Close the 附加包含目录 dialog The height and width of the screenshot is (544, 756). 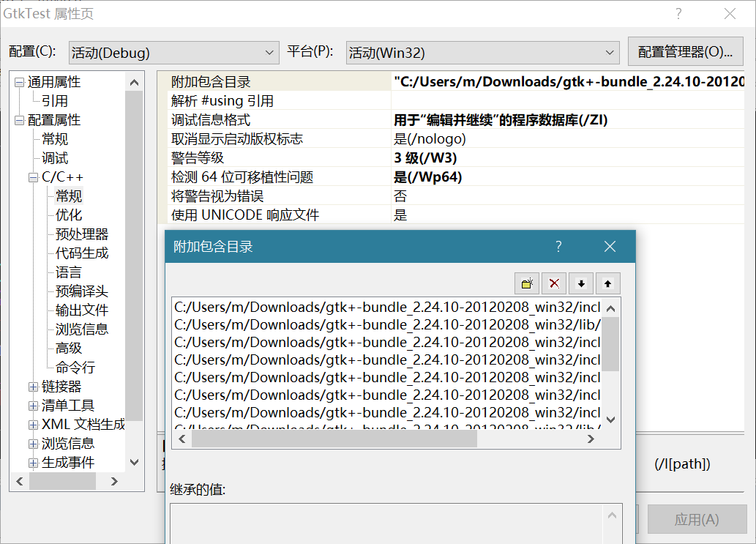click(610, 247)
